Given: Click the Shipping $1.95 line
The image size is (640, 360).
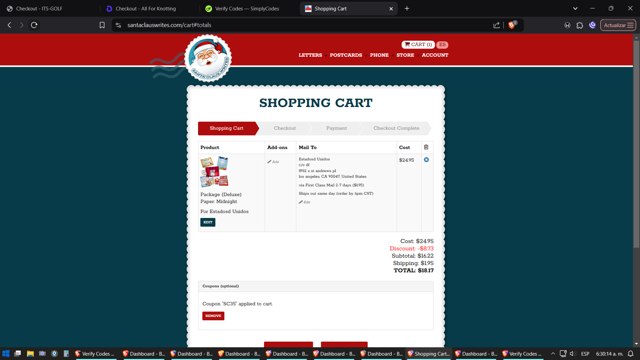Looking at the screenshot, I should point(413,263).
